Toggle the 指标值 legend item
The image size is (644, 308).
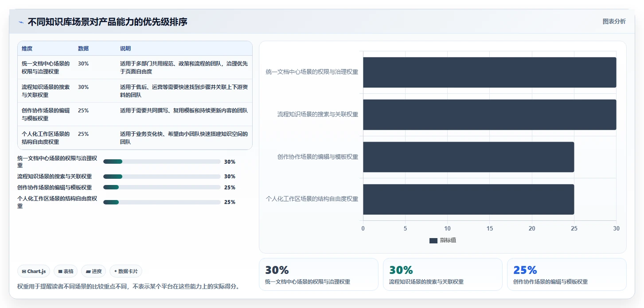tap(443, 240)
